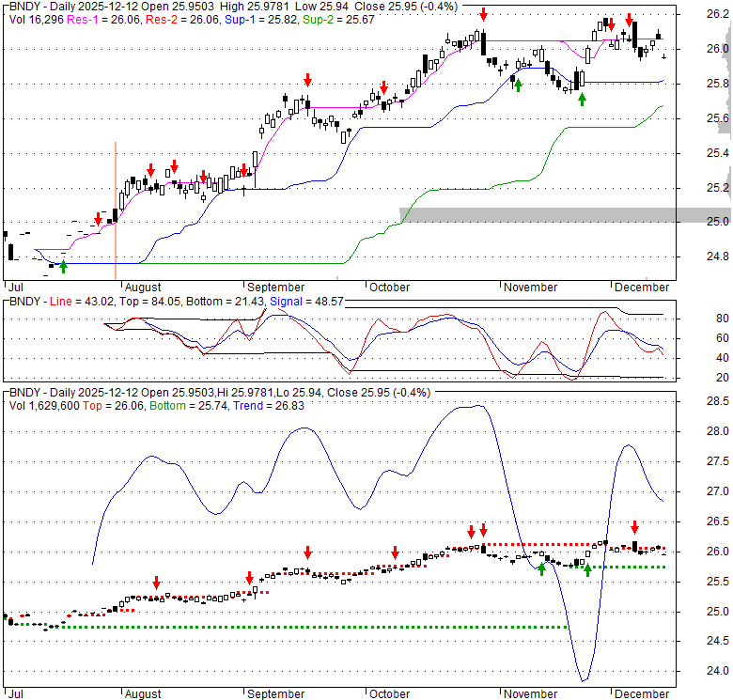Viewport: 733px width, 700px height.
Task: Click the red arrow at September start, bottom chart
Action: click(250, 578)
